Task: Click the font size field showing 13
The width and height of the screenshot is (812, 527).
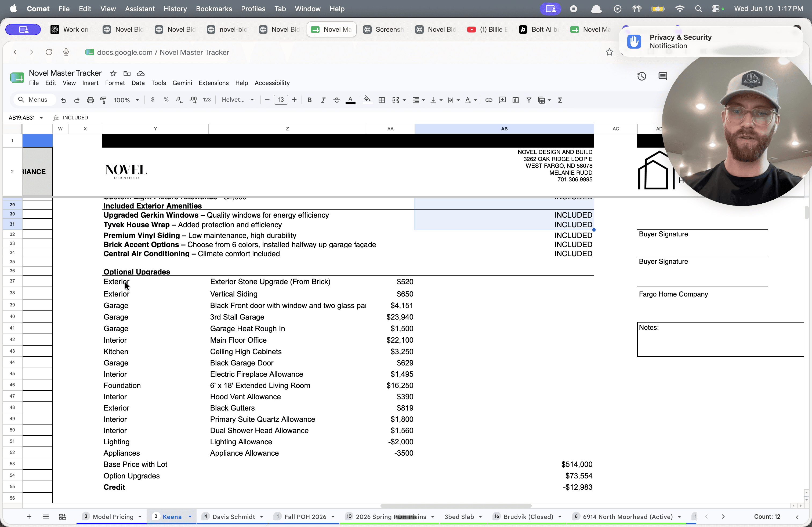Action: point(281,100)
